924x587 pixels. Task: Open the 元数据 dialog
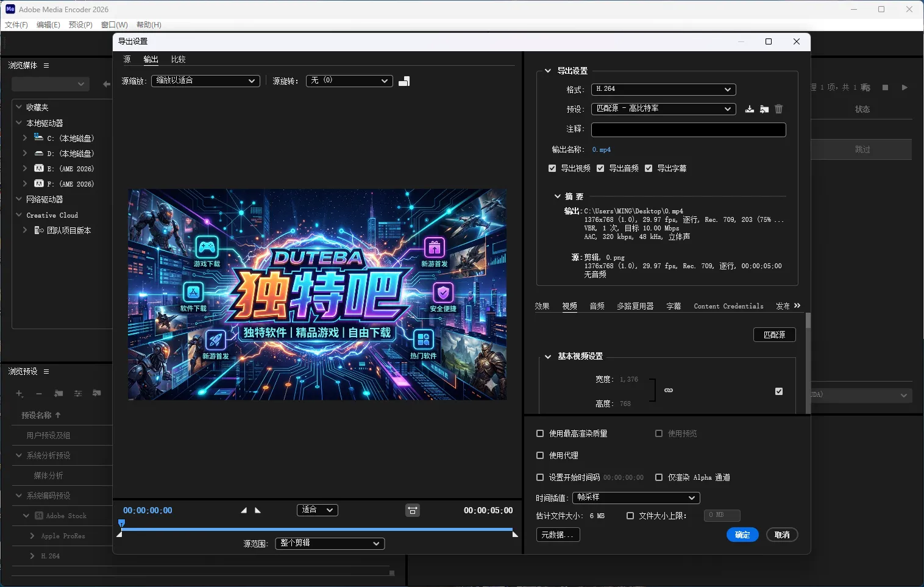557,535
